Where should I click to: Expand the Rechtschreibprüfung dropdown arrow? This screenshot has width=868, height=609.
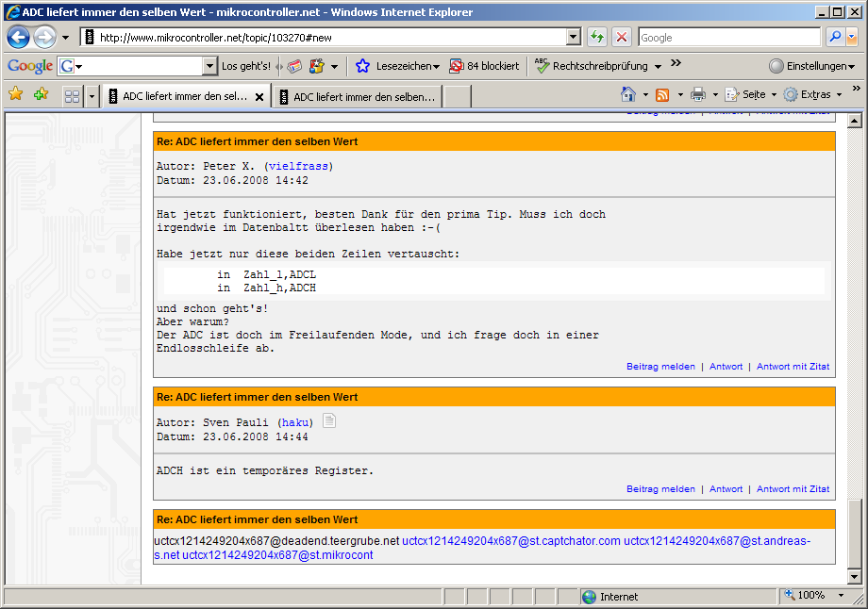(658, 66)
